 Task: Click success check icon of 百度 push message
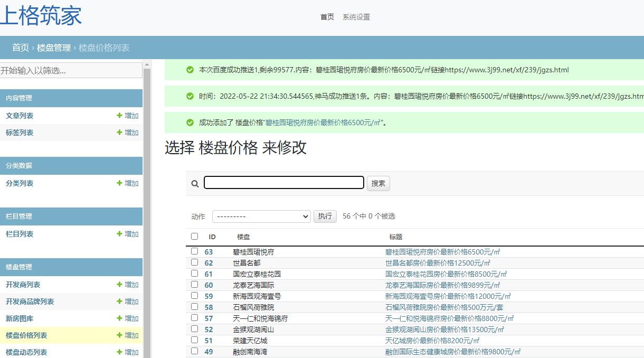click(190, 70)
